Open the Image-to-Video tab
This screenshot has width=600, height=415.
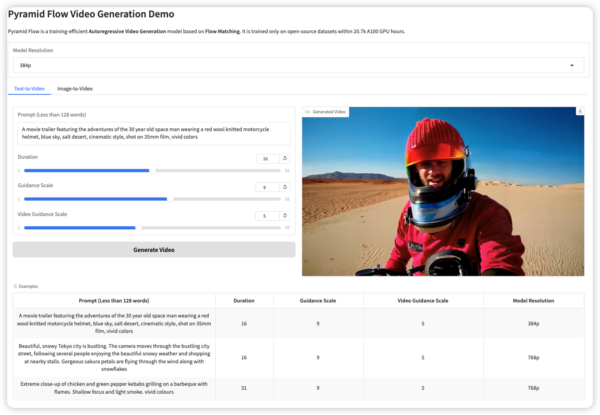click(x=77, y=89)
